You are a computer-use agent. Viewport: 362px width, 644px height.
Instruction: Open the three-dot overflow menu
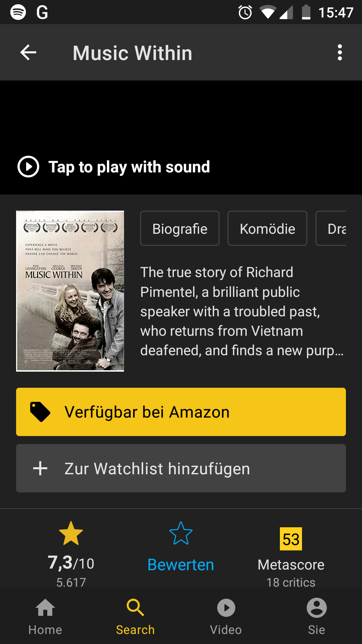(340, 53)
